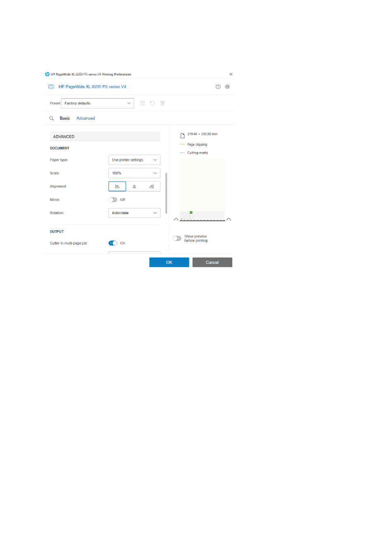Image resolution: width=392 pixels, height=536 pixels.
Task: Toggle the Mirror switch
Action: tap(113, 200)
